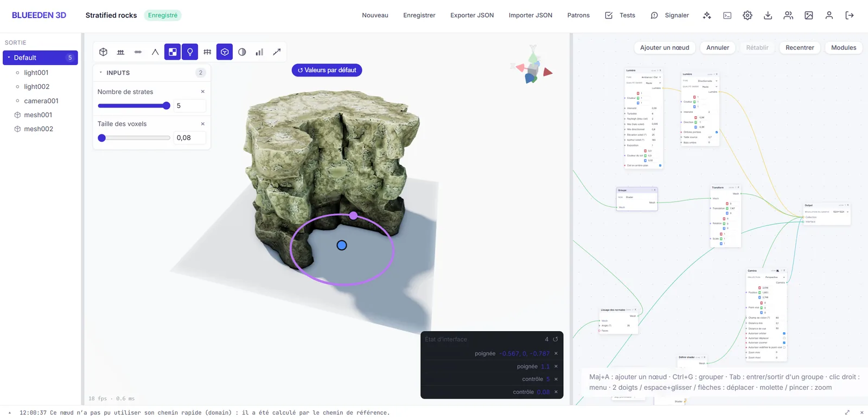Click Exporter JSON in the header

click(472, 15)
